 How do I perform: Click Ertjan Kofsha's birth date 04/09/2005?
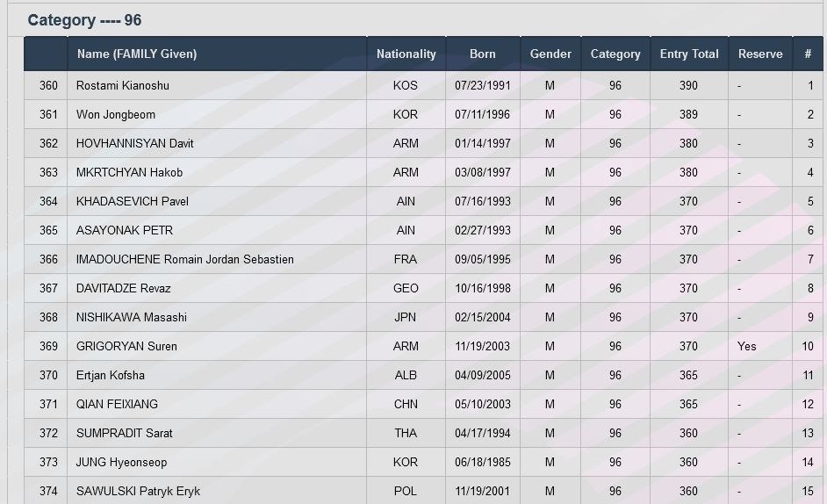coord(482,376)
